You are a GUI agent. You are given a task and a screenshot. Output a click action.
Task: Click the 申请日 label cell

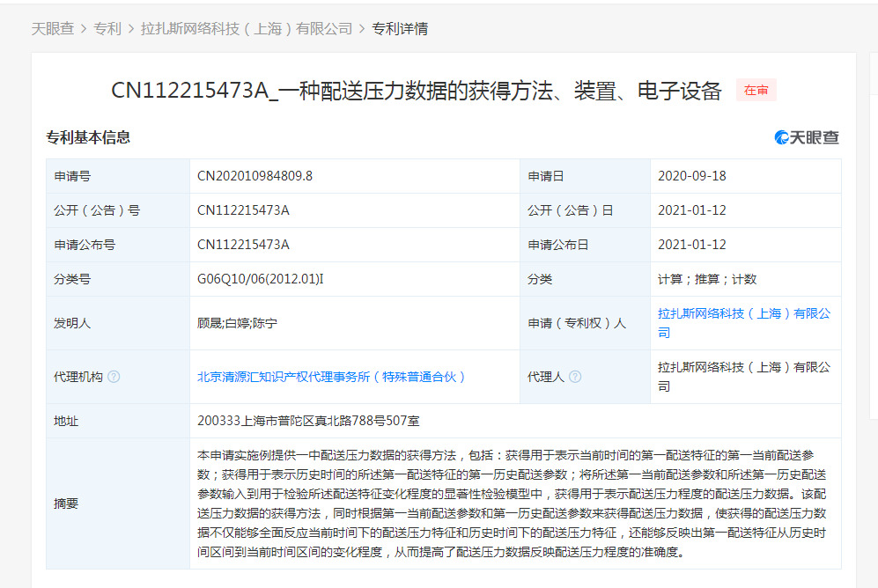coord(585,176)
